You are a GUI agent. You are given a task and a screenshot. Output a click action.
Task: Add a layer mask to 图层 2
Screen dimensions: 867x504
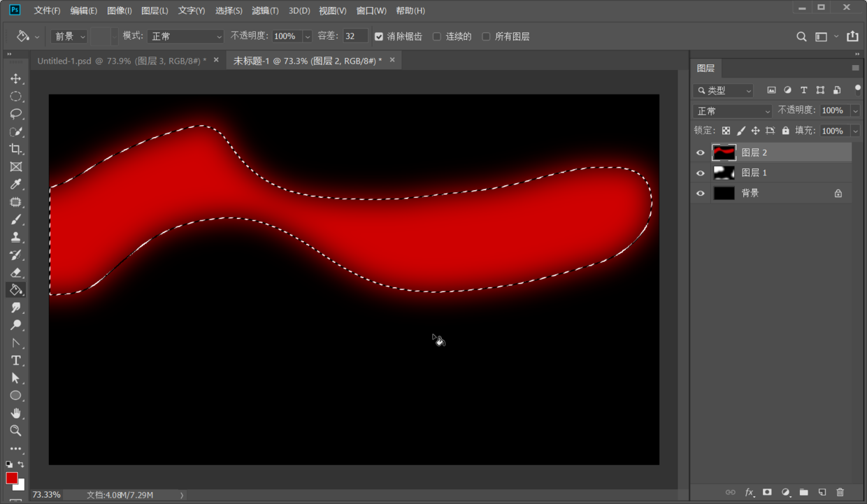click(767, 492)
